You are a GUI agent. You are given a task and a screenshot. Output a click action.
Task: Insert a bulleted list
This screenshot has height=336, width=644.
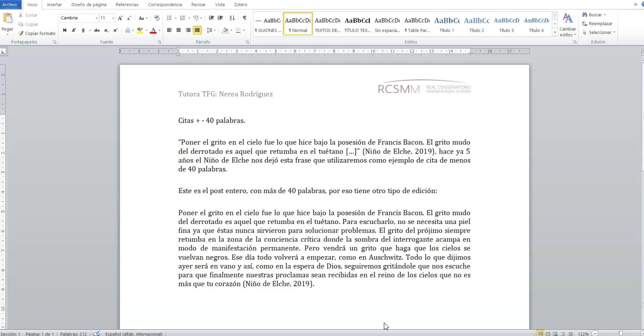(169, 18)
